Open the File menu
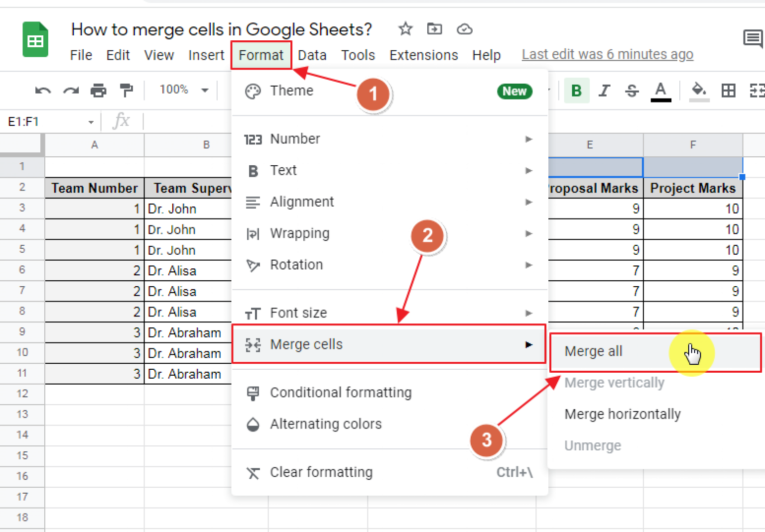Image resolution: width=765 pixels, height=532 pixels. tap(81, 55)
